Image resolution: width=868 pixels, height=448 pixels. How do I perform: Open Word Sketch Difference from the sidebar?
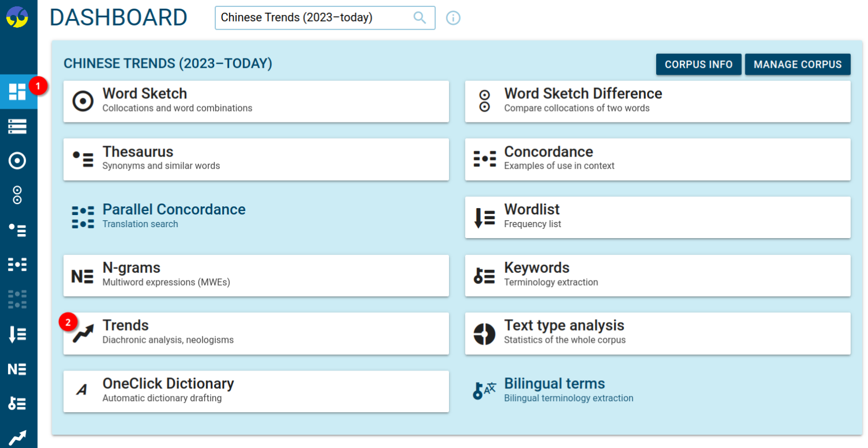(19, 195)
